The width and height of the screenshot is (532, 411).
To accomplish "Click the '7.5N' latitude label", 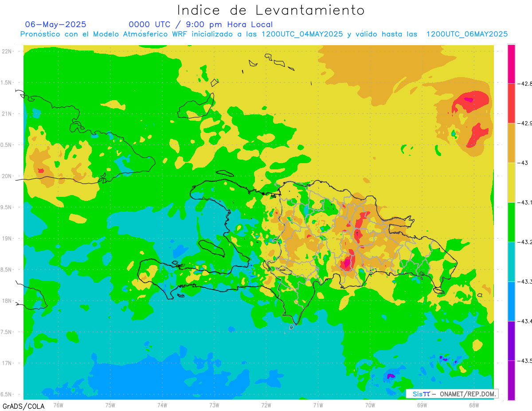I will 7,332.
